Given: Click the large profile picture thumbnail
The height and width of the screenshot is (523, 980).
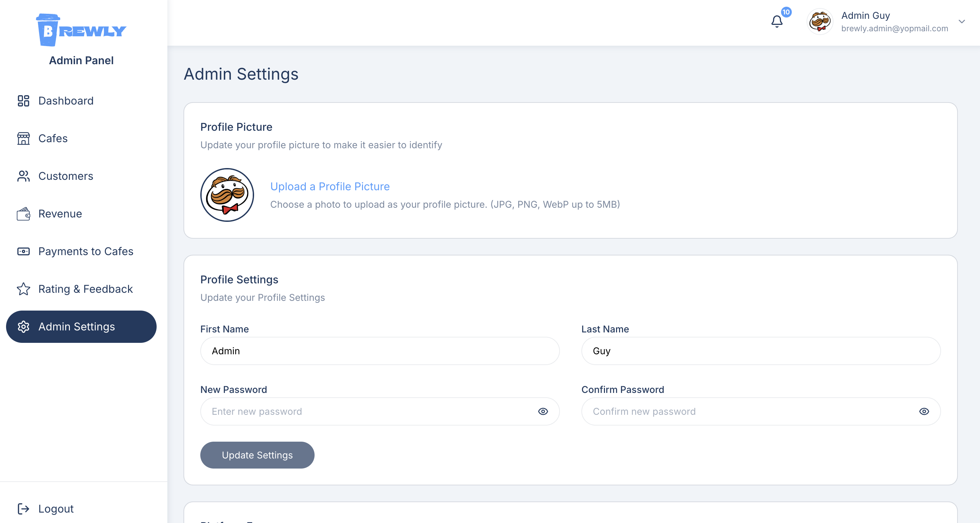Looking at the screenshot, I should coord(227,195).
